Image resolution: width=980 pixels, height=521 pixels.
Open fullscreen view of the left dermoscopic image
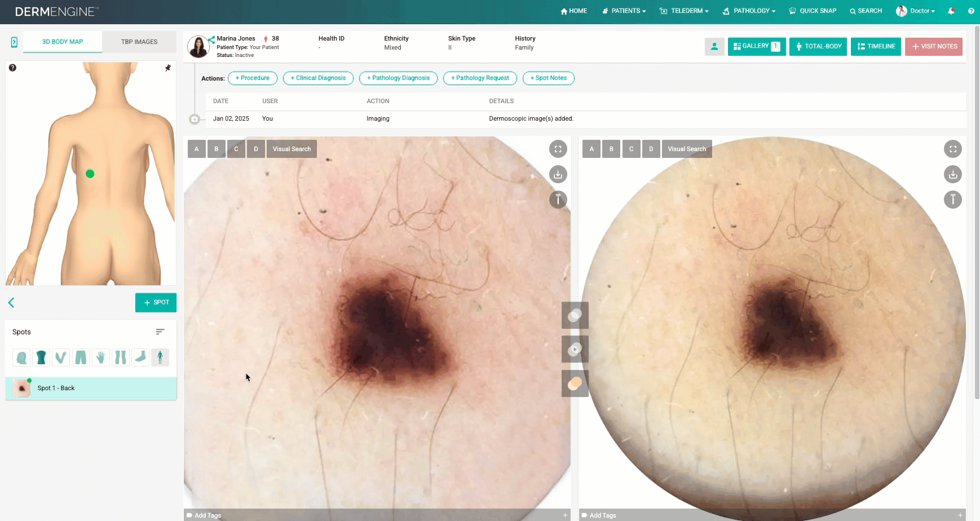pos(558,149)
